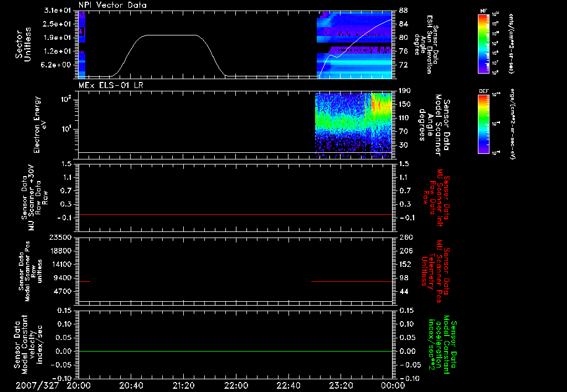Click the '260' telemetry axis tick
The height and width of the screenshot is (392, 567).
coord(405,237)
